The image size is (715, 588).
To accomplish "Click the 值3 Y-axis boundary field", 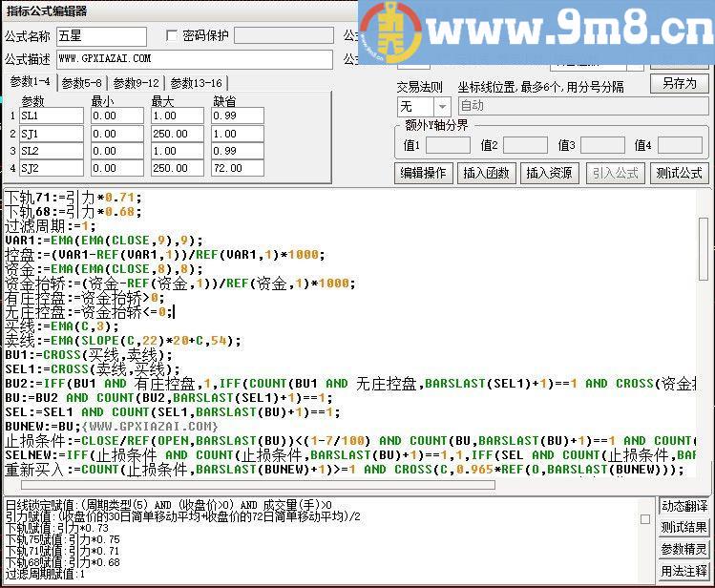I will [x=602, y=146].
